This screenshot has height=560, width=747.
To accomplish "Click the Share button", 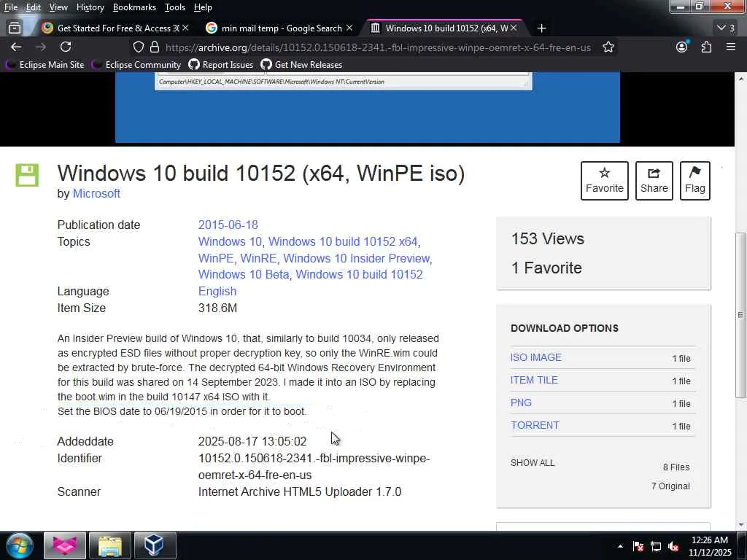I will point(654,181).
